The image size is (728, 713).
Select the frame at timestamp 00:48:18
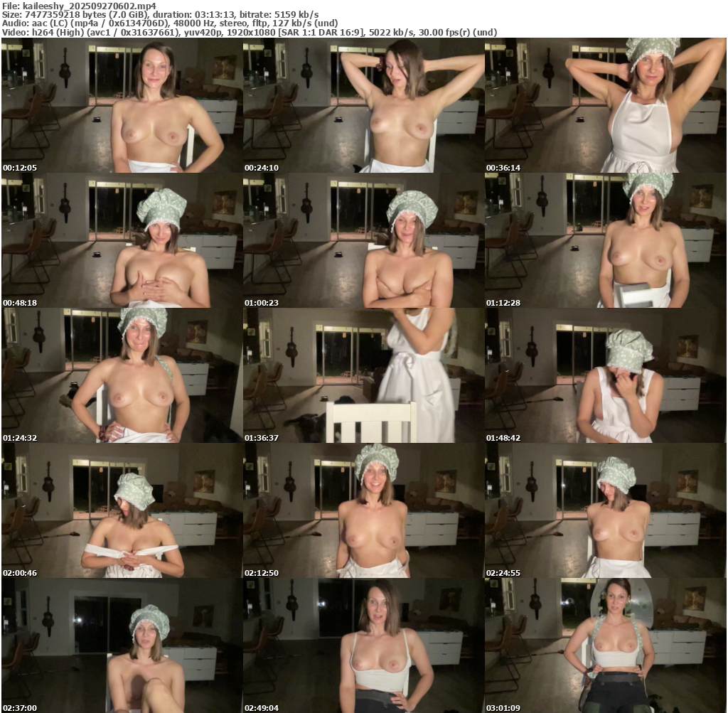122,240
